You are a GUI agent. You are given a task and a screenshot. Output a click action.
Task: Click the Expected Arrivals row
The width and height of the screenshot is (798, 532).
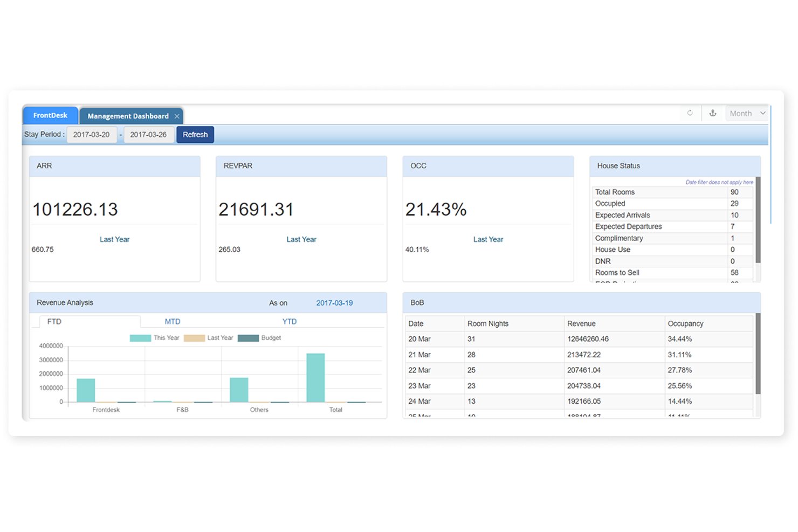[x=673, y=215]
